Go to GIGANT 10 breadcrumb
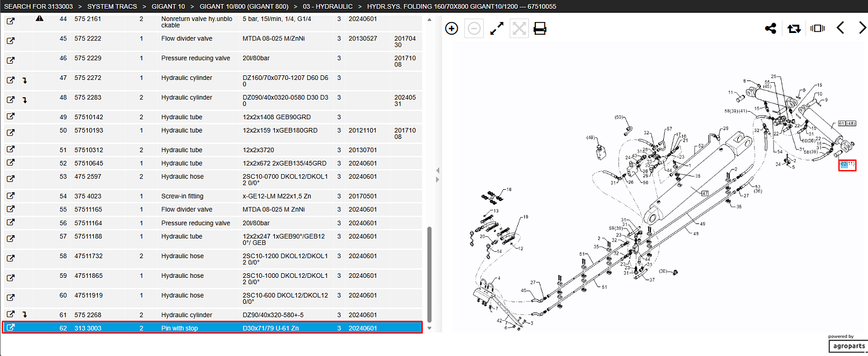This screenshot has height=356, width=868. coord(170,6)
